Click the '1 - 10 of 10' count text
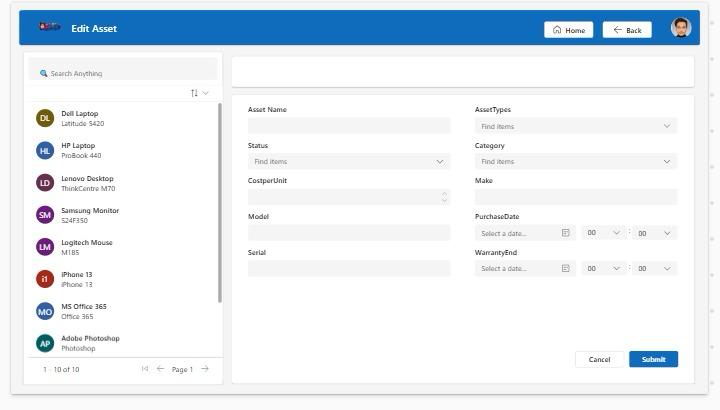 [61, 369]
